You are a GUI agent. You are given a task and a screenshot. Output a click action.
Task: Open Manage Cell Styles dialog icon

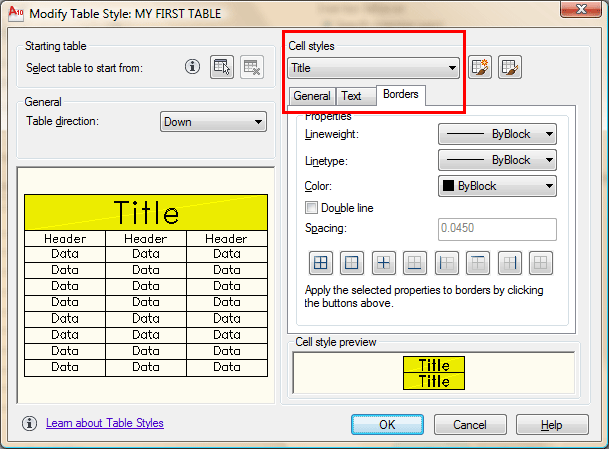tap(510, 68)
